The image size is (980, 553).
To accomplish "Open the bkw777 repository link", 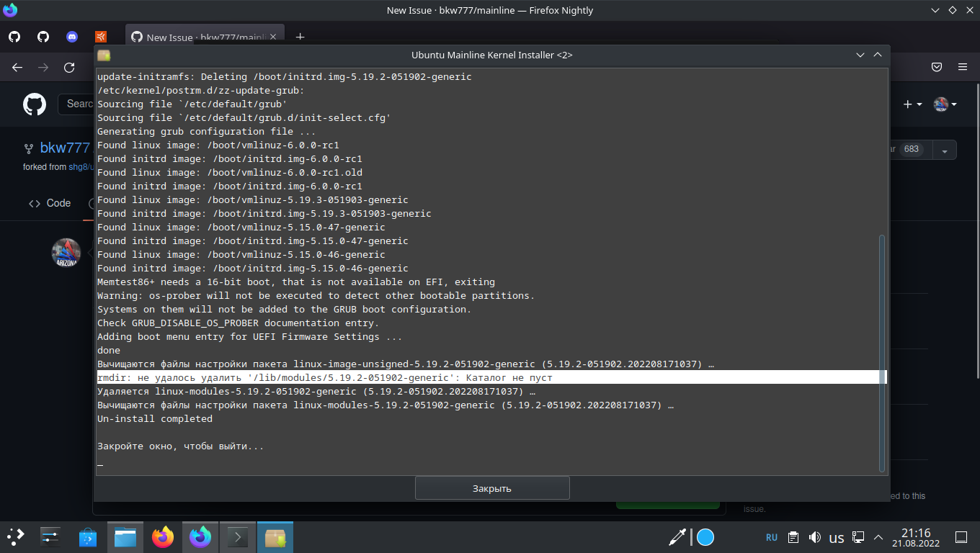I will click(x=63, y=148).
